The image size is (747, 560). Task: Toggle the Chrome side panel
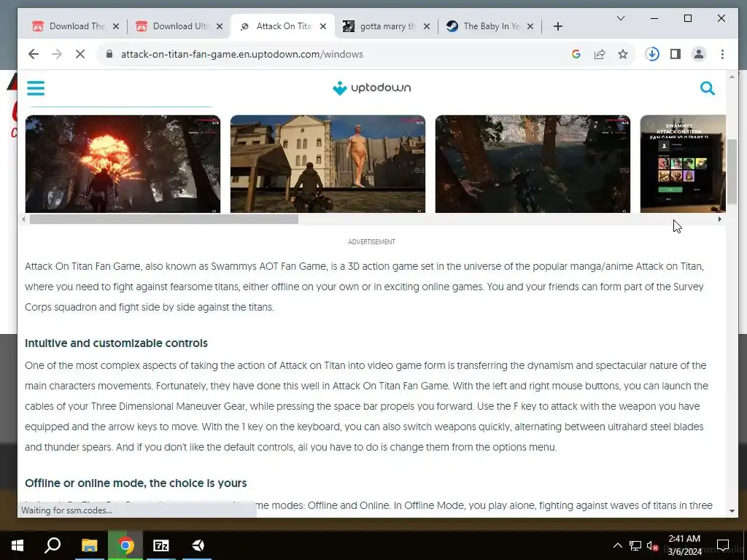675,54
